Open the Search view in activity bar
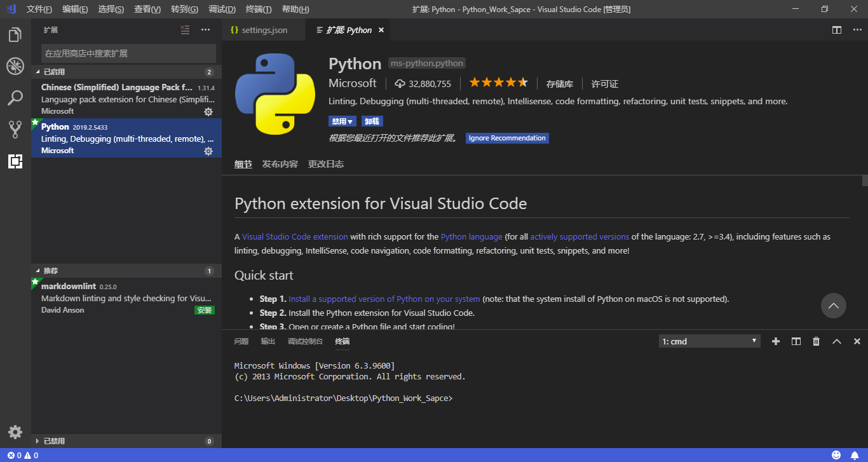Viewport: 868px width, 462px height. [15, 98]
